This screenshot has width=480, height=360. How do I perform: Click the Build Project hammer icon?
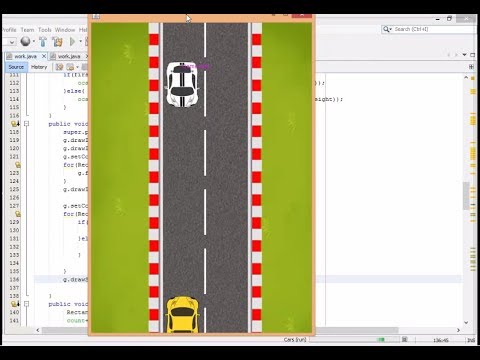[x=43, y=42]
